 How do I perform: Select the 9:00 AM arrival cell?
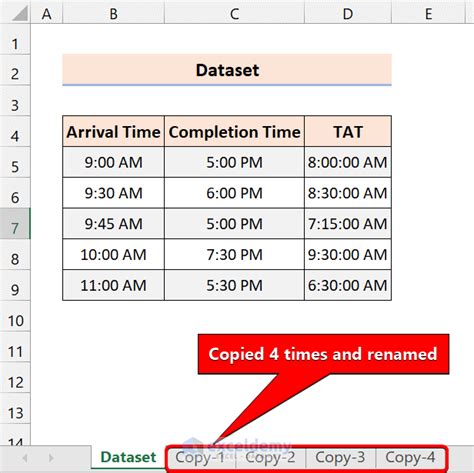[x=113, y=162]
